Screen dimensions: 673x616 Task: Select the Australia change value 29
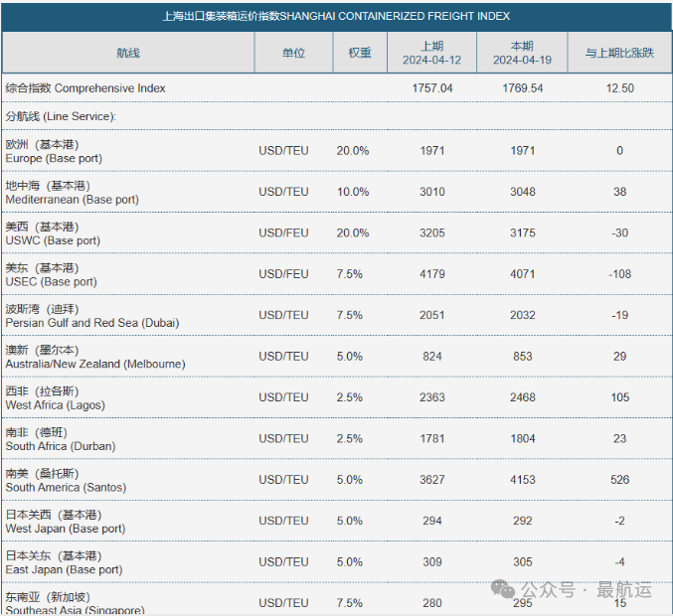[x=619, y=357]
